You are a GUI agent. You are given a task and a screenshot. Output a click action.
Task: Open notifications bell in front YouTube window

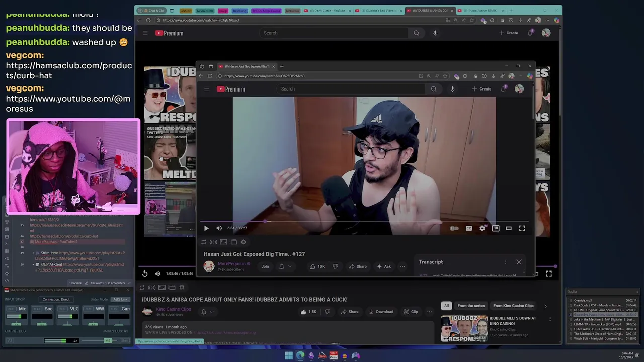[503, 89]
